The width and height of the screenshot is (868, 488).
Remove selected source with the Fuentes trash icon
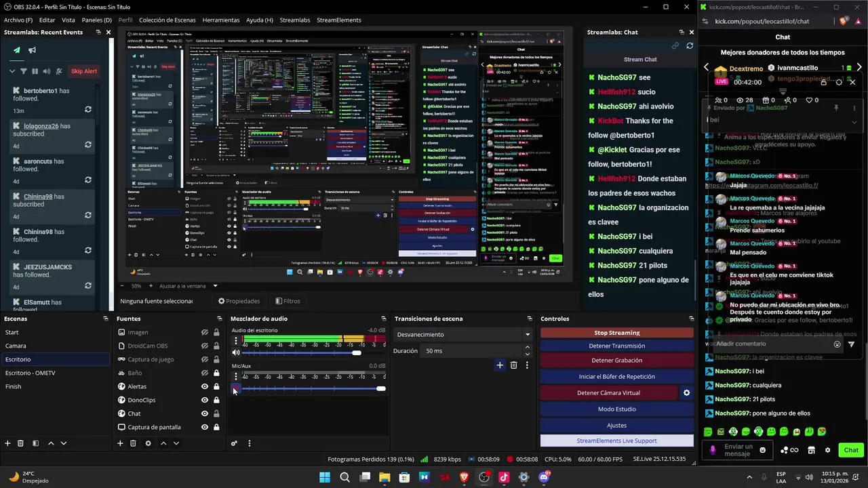point(134,443)
